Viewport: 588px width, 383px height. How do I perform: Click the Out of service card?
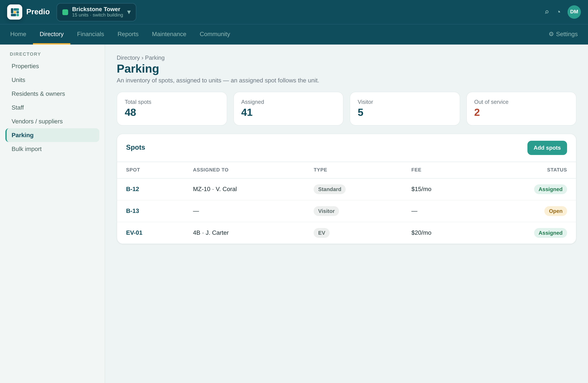click(x=521, y=109)
